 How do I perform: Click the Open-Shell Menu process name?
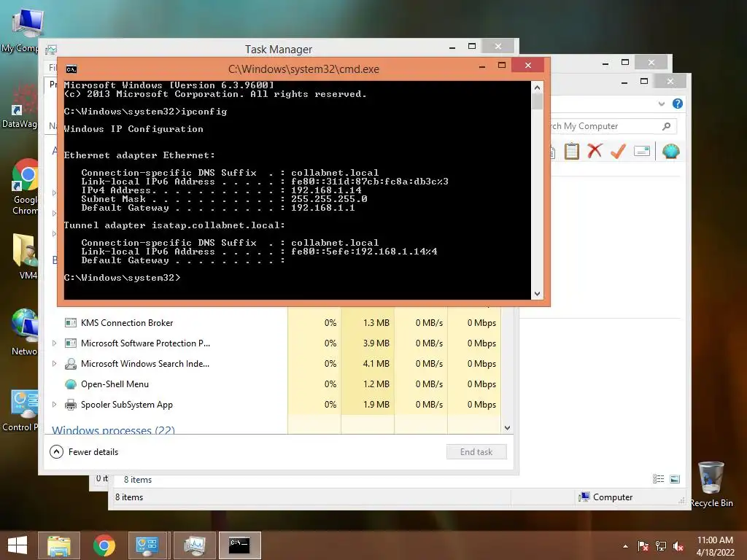coord(115,384)
